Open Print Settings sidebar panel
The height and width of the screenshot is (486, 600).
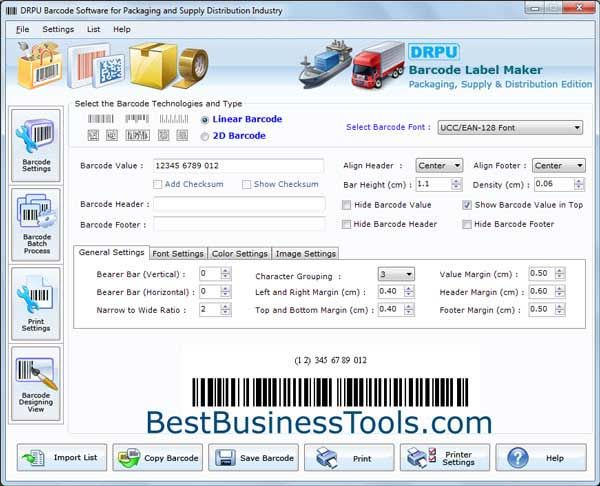pos(36,304)
